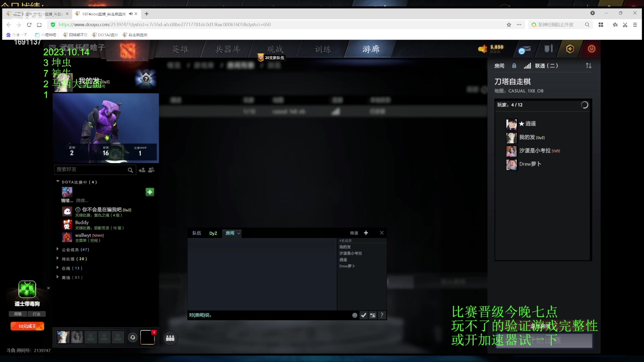The image size is (644, 362).
Task: Close the chat window
Action: pos(382,233)
